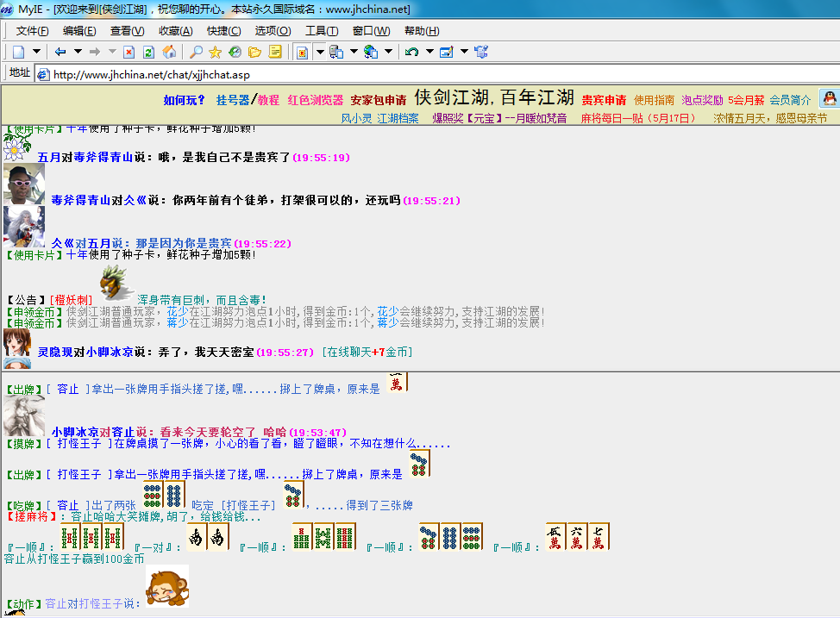Click the page icon in address bar
The image size is (840, 618).
(x=43, y=75)
